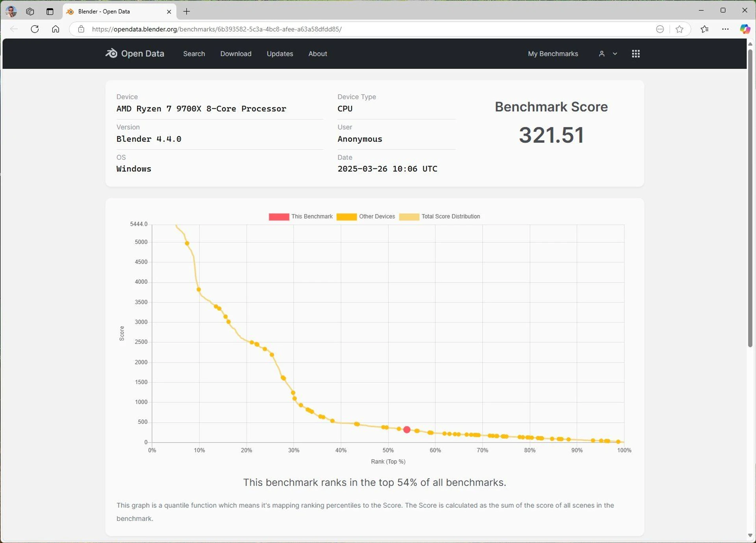This screenshot has width=756, height=543.
Task: Toggle the vertical tabs icon
Action: pos(50,11)
